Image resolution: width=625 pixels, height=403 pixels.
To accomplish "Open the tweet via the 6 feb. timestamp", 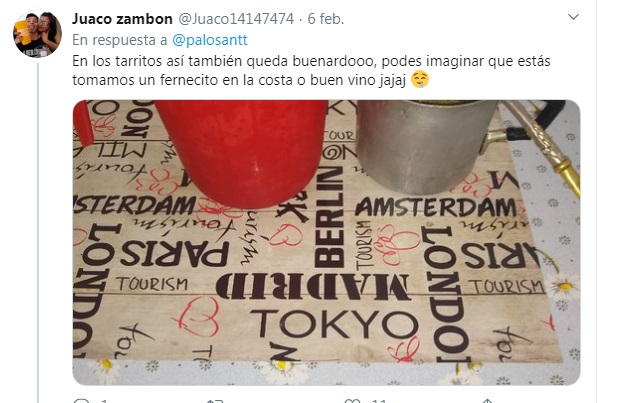I will click(x=326, y=19).
